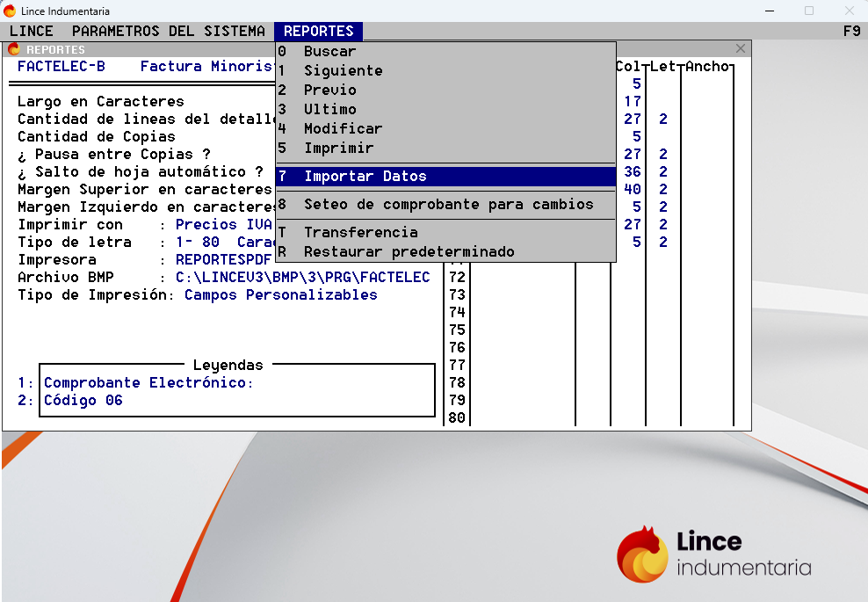Select Imprimir menu entry
868x602 pixels.
[x=445, y=149]
